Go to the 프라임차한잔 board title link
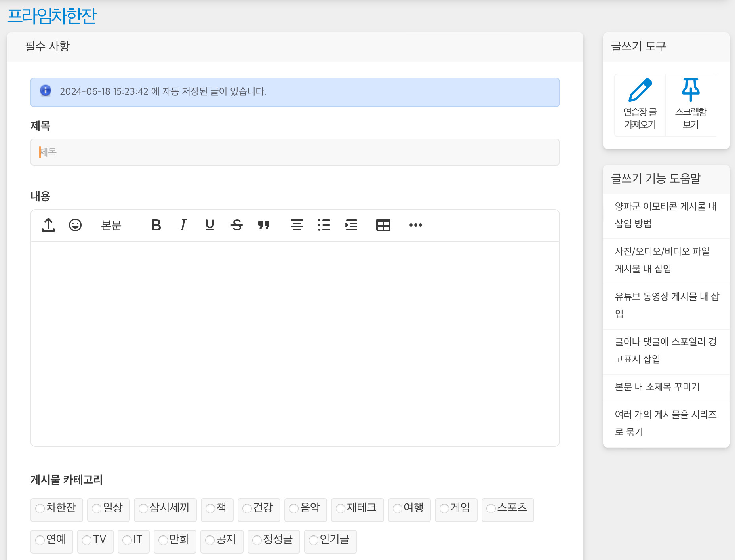 52,16
